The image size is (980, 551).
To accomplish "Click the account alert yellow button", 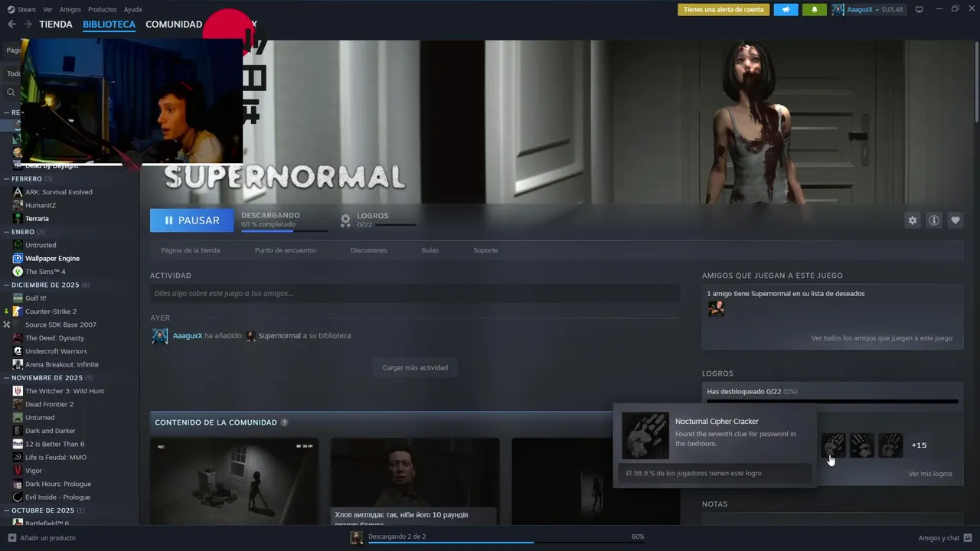I will point(724,9).
